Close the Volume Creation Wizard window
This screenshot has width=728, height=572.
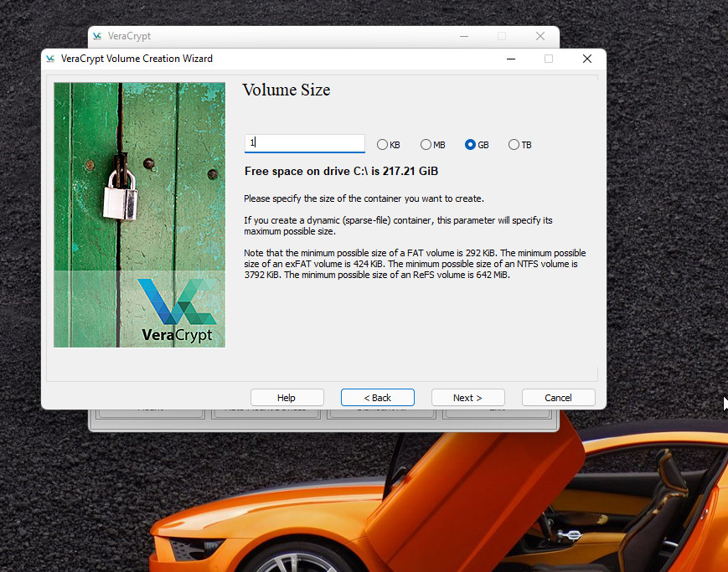(587, 59)
